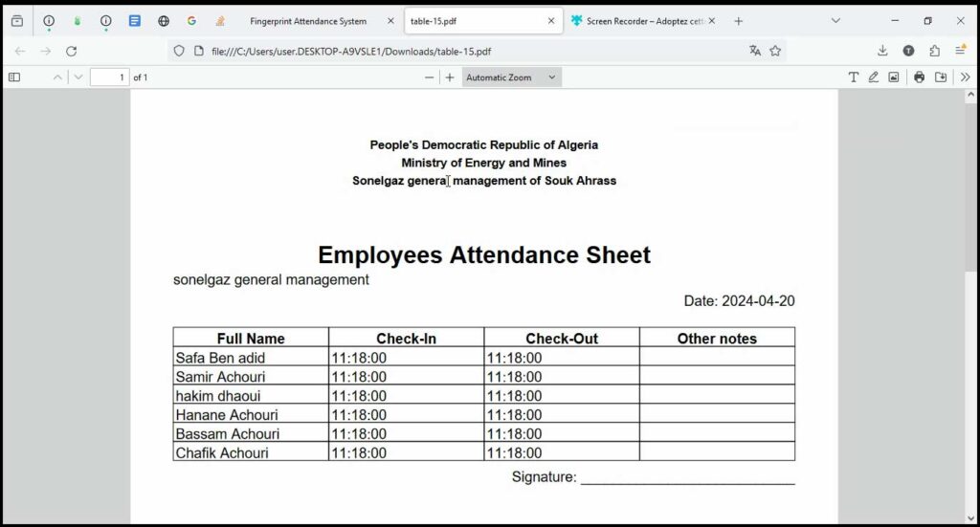This screenshot has width=980, height=527.
Task: Click the Other notes column header
Action: coord(717,339)
